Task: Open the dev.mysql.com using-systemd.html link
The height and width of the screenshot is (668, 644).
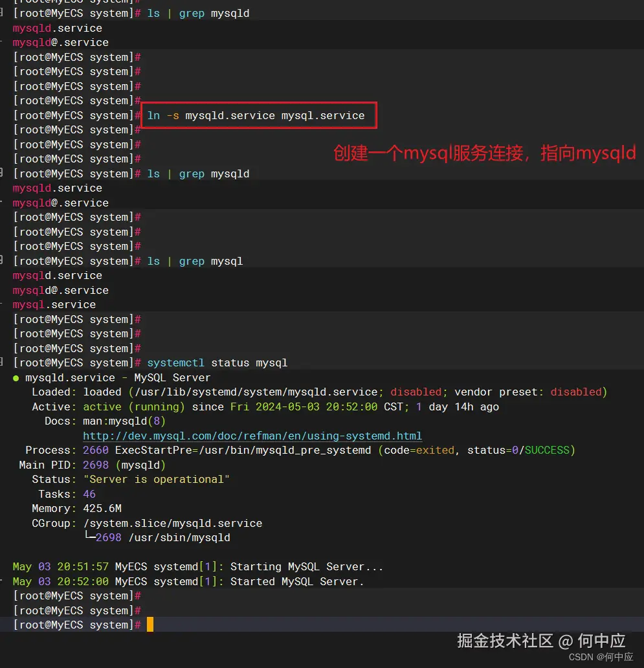Action: (x=252, y=436)
